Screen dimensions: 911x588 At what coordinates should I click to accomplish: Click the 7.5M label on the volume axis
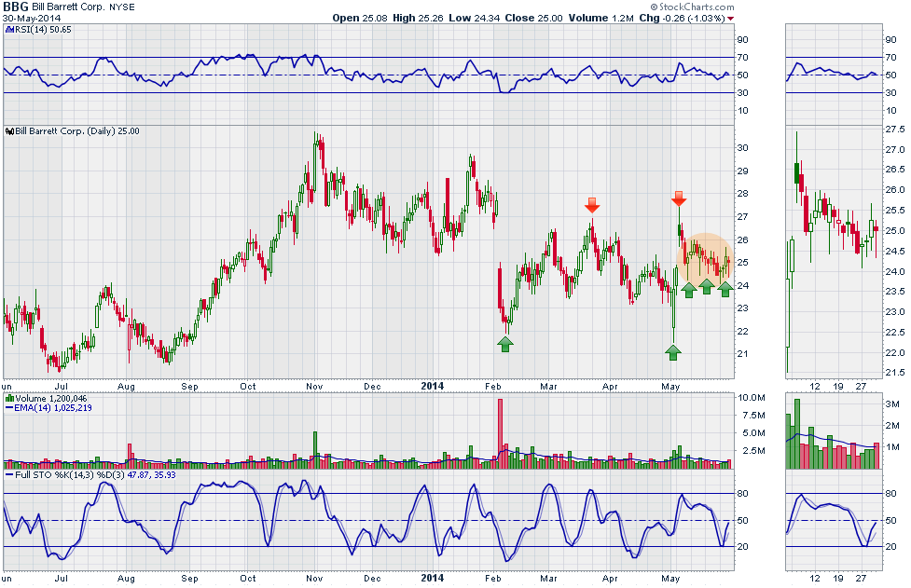tap(753, 415)
